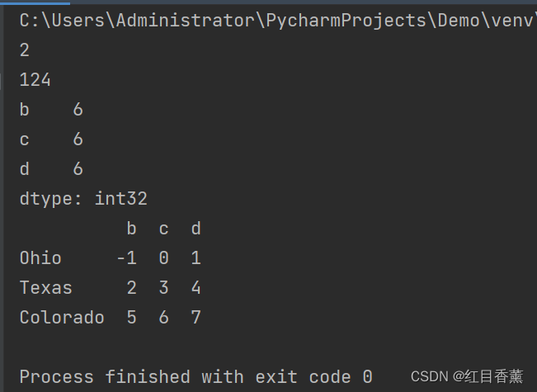
Task: Click value -1 in the Ohio row
Action: pos(126,258)
